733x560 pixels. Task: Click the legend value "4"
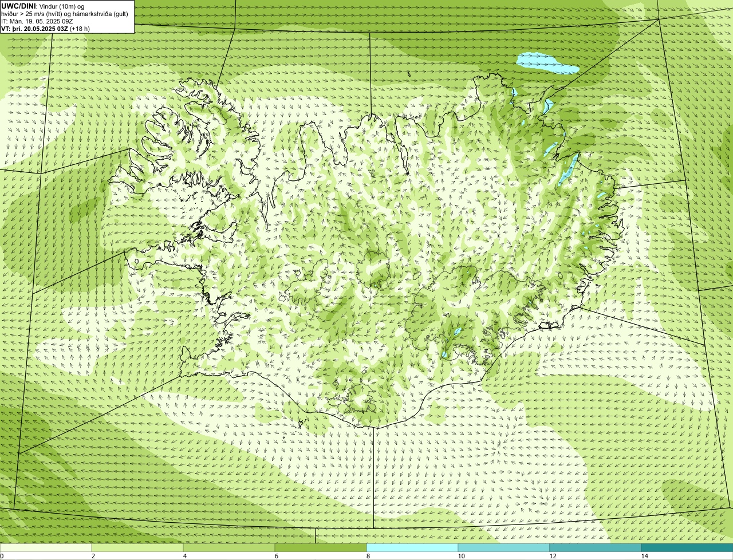click(x=184, y=556)
